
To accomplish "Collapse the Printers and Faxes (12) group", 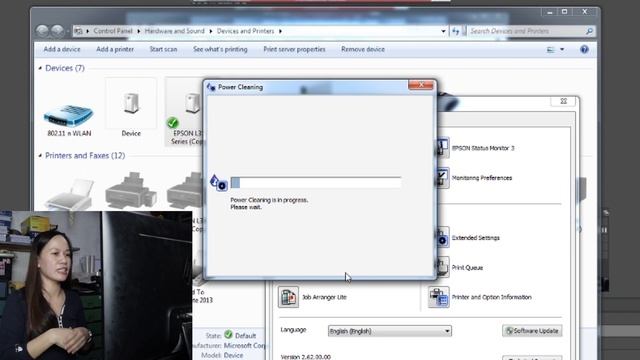I will [40, 156].
